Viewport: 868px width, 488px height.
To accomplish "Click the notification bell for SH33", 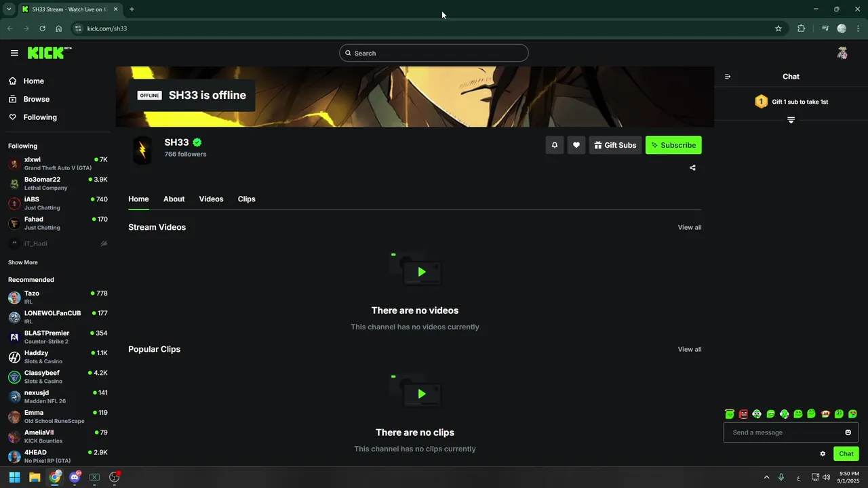I will [x=555, y=145].
